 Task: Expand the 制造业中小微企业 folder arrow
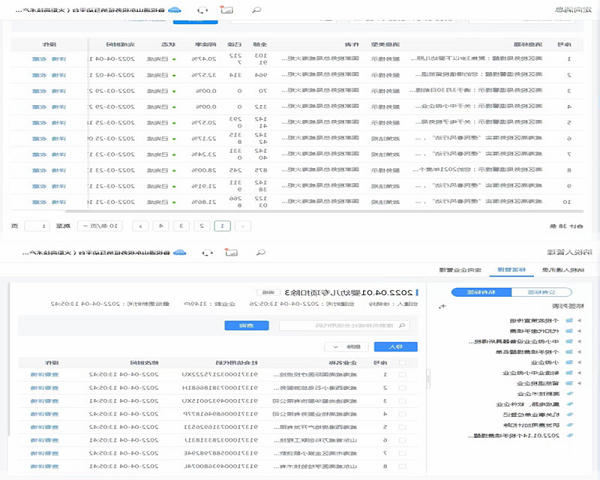coord(579,372)
